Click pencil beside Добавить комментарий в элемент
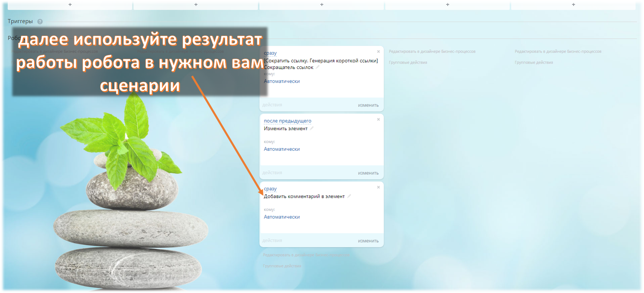This screenshot has width=644, height=293. click(349, 196)
